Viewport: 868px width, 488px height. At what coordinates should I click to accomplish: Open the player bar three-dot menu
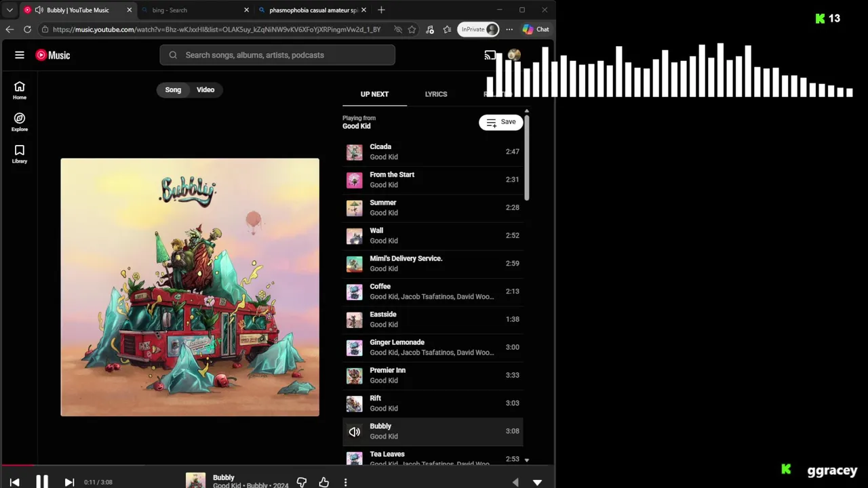pos(345,482)
